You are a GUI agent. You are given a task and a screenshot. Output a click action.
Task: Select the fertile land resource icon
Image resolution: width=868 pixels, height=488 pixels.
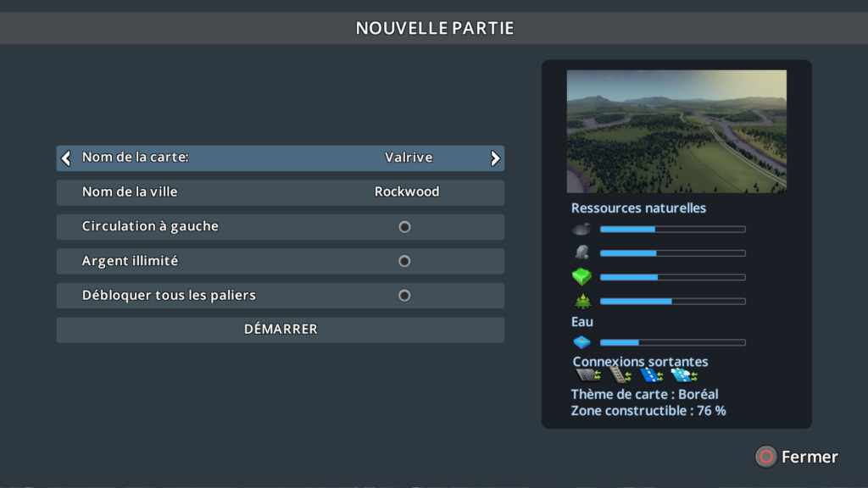click(582, 276)
